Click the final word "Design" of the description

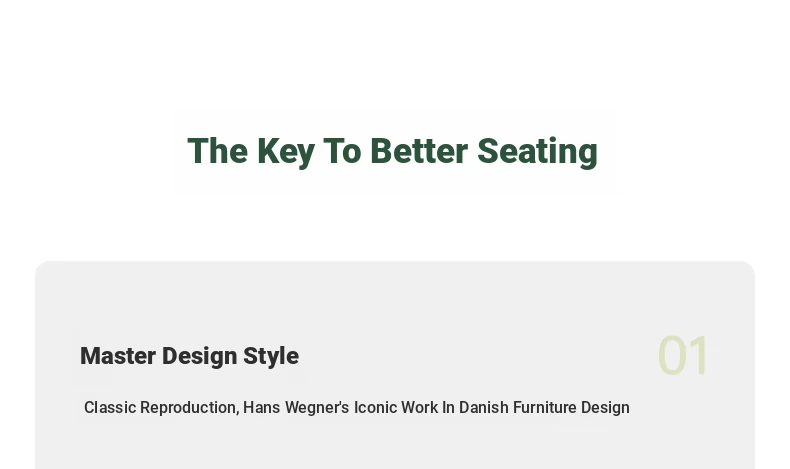(x=605, y=408)
